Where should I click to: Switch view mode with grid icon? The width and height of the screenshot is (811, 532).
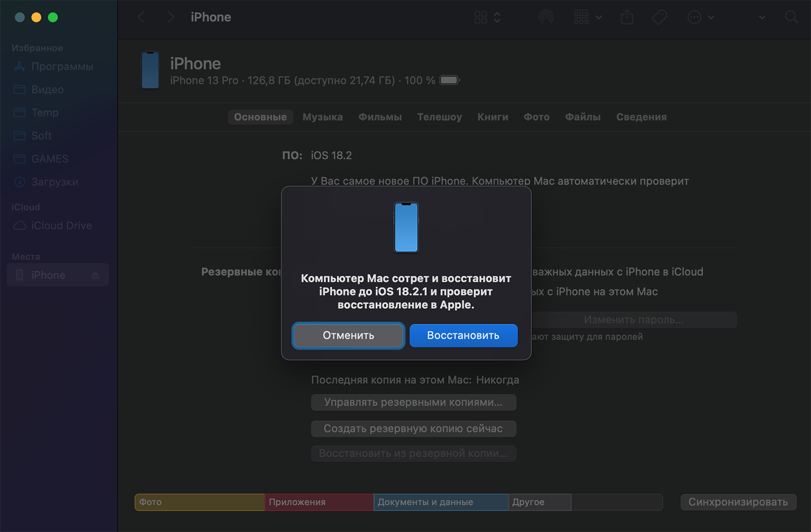(x=480, y=17)
